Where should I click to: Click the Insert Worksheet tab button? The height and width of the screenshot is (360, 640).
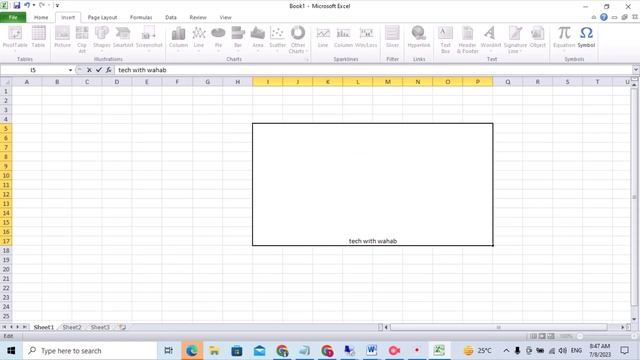[122, 327]
